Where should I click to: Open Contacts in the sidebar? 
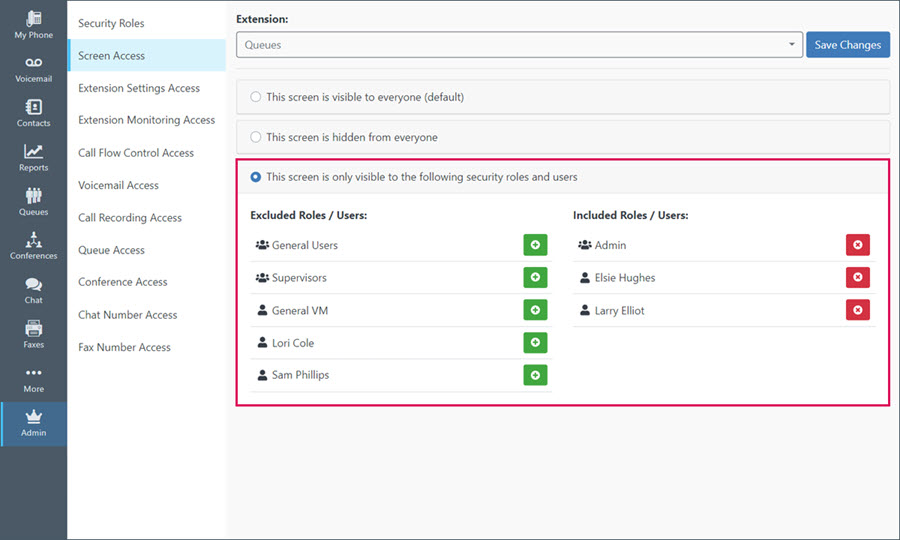pos(33,114)
